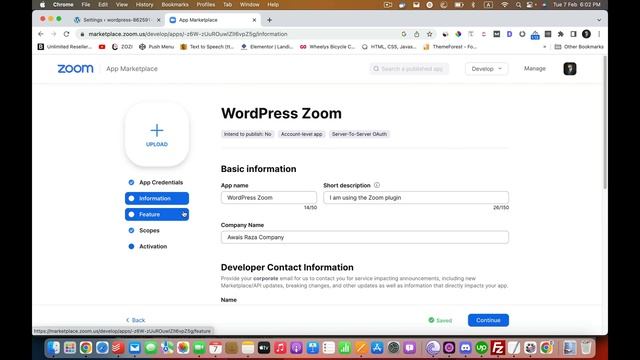
Task: Expand the tab search chevron in Chrome
Action: tap(599, 20)
